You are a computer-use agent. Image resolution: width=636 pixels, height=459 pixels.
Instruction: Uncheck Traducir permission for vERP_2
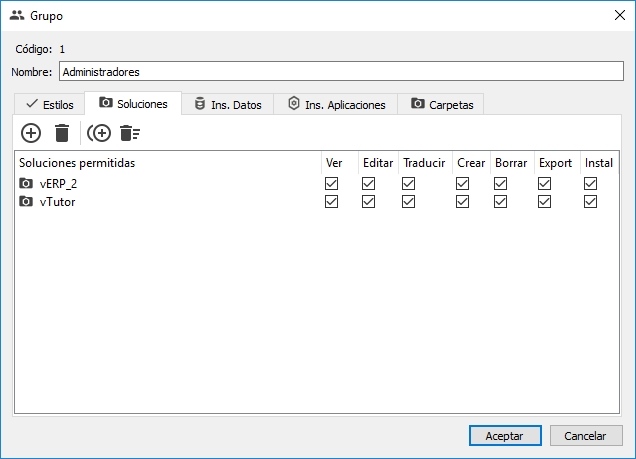point(408,184)
